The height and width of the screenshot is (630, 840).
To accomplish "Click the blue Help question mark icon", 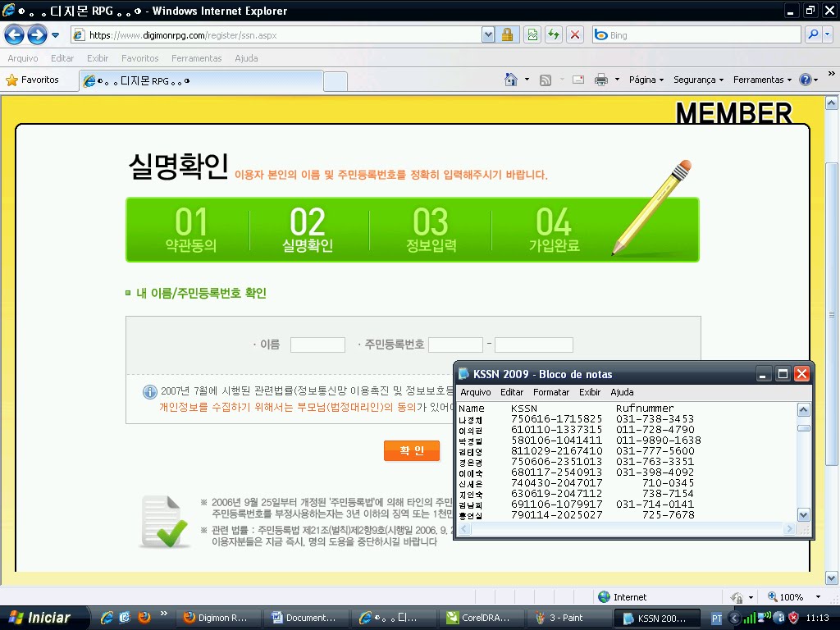I will pos(806,80).
